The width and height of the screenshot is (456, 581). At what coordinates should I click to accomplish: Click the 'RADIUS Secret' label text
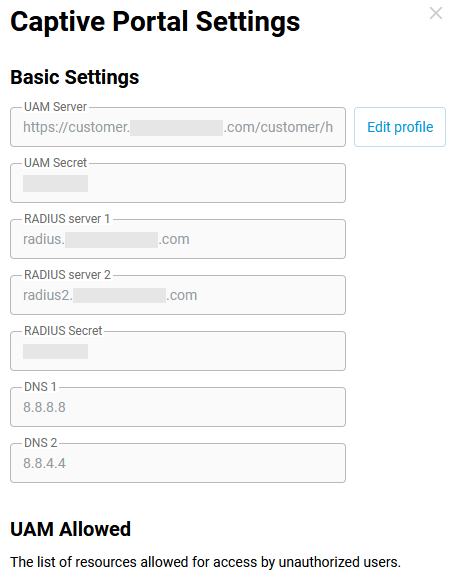click(63, 331)
